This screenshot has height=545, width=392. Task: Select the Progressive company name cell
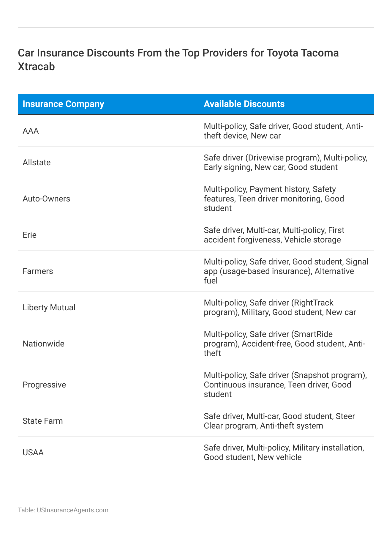click(x=44, y=385)
